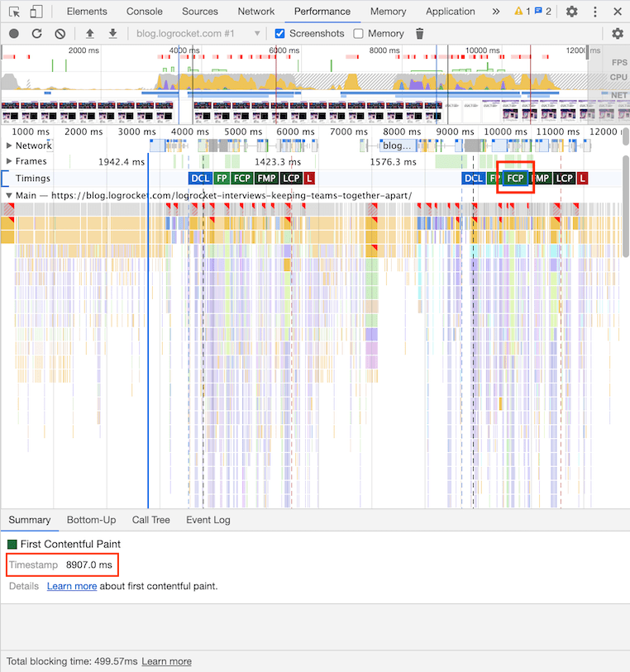Open DevTools settings gear icon
630x672 pixels.
(x=572, y=12)
